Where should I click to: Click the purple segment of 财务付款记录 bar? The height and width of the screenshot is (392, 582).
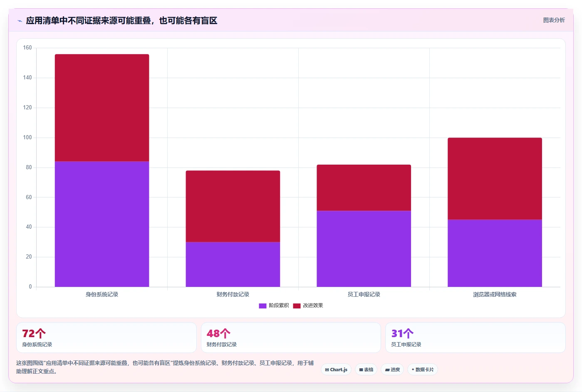coord(233,264)
